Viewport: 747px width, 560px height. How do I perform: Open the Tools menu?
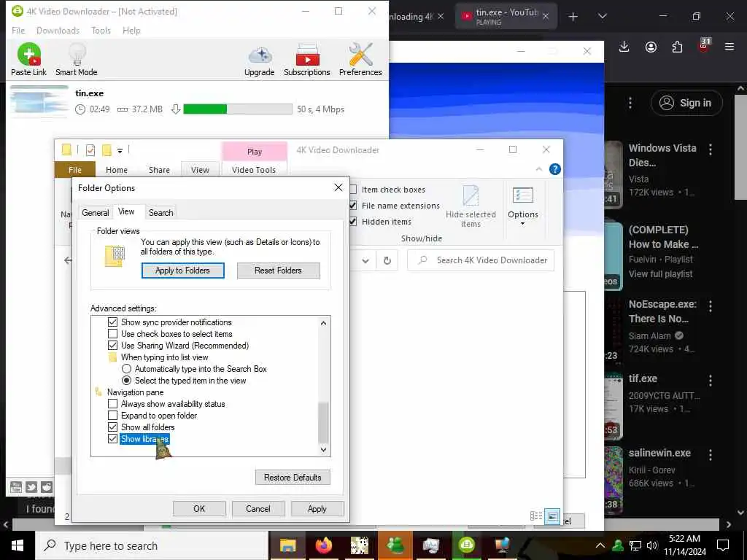101,31
